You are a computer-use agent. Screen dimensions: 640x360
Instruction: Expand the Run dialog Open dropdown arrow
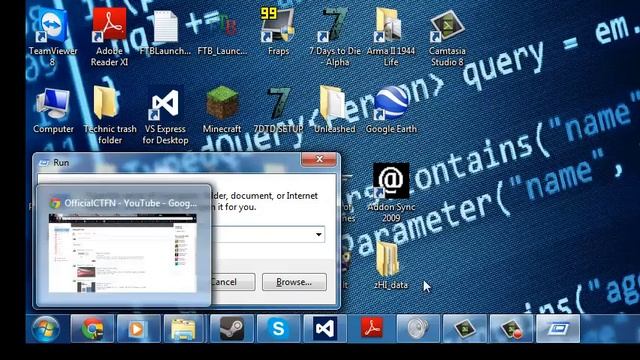click(318, 235)
